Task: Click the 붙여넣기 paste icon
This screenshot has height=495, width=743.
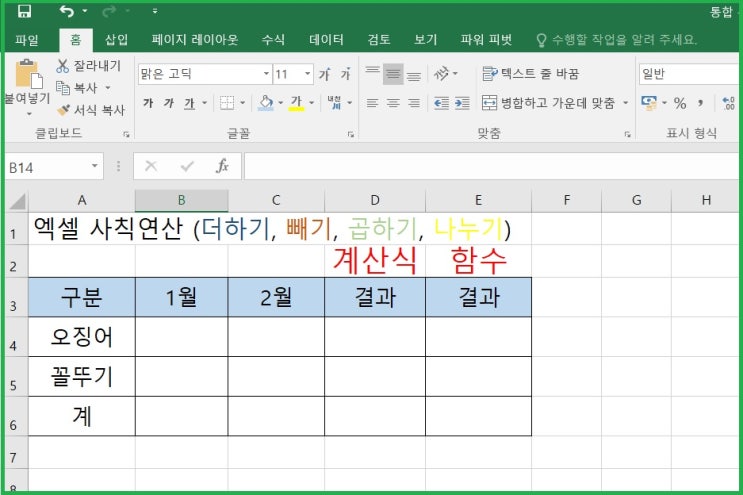Action: coord(27,74)
